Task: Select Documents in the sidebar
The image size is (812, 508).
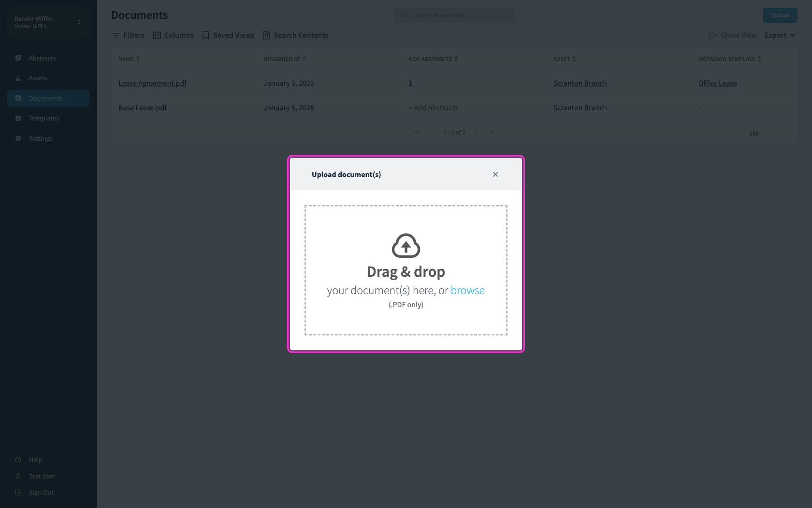Action: point(48,98)
